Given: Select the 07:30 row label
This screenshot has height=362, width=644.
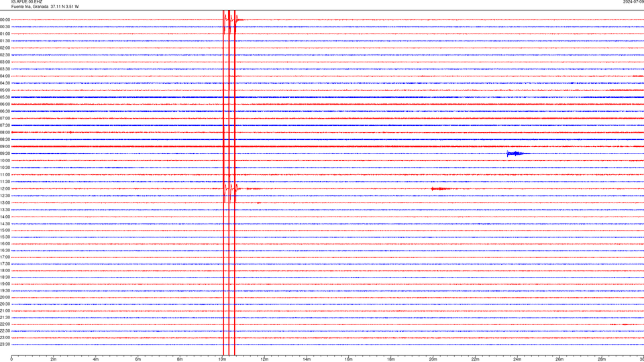Looking at the screenshot, I should (5, 125).
